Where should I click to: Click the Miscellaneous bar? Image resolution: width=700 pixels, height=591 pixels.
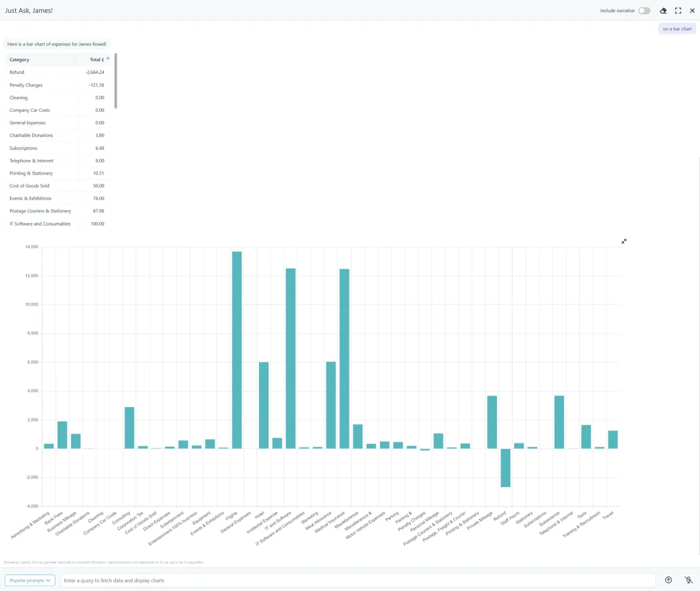(358, 436)
